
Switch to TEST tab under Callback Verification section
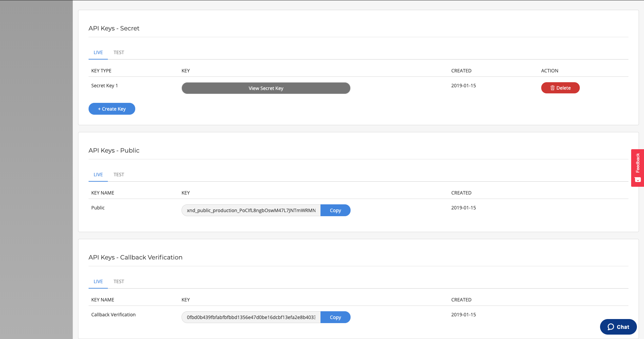pyautogui.click(x=119, y=281)
